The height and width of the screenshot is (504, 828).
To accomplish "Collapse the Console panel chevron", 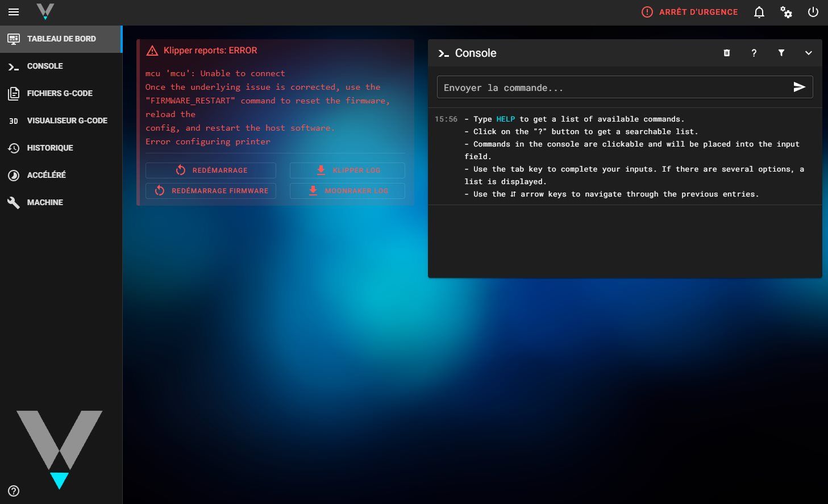I will [x=808, y=53].
